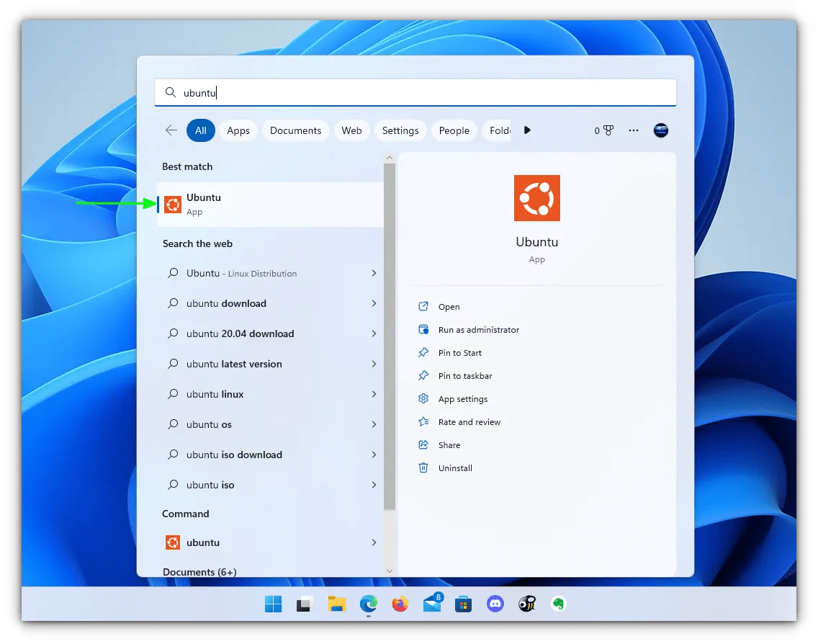Screen dimensions: 818x644
Task: Click the Share icon in details pane
Action: click(423, 444)
